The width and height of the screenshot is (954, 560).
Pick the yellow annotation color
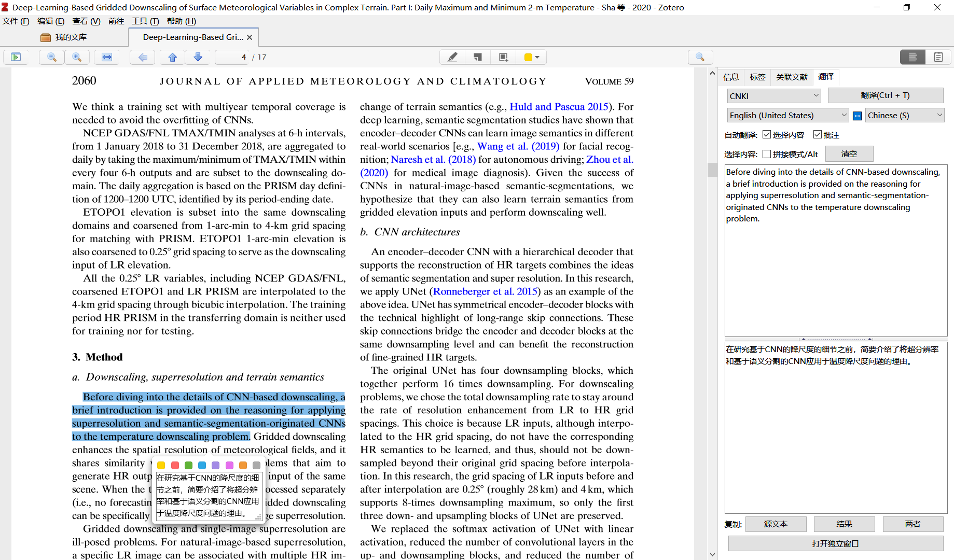[161, 466]
